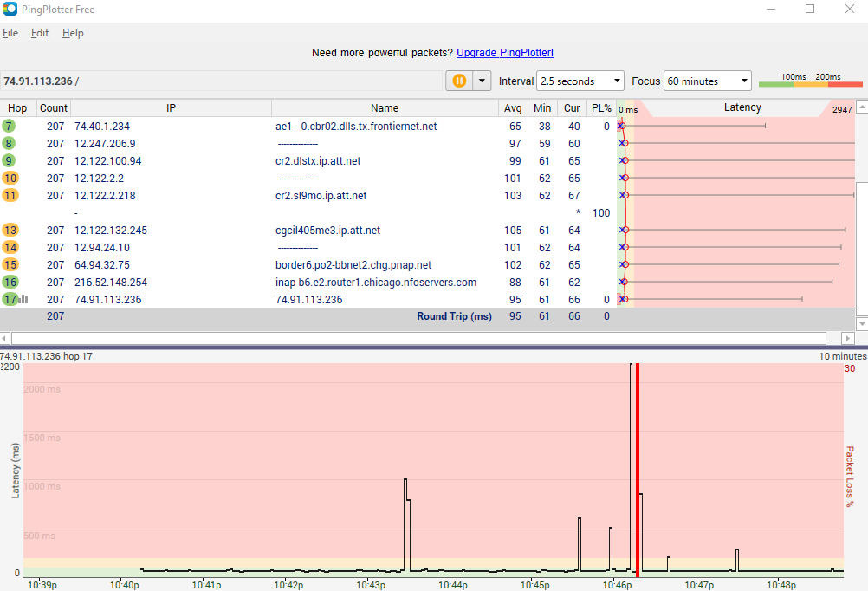This screenshot has height=591, width=868.
Task: Select the 100 packet loss value row
Action: pyautogui.click(x=601, y=212)
